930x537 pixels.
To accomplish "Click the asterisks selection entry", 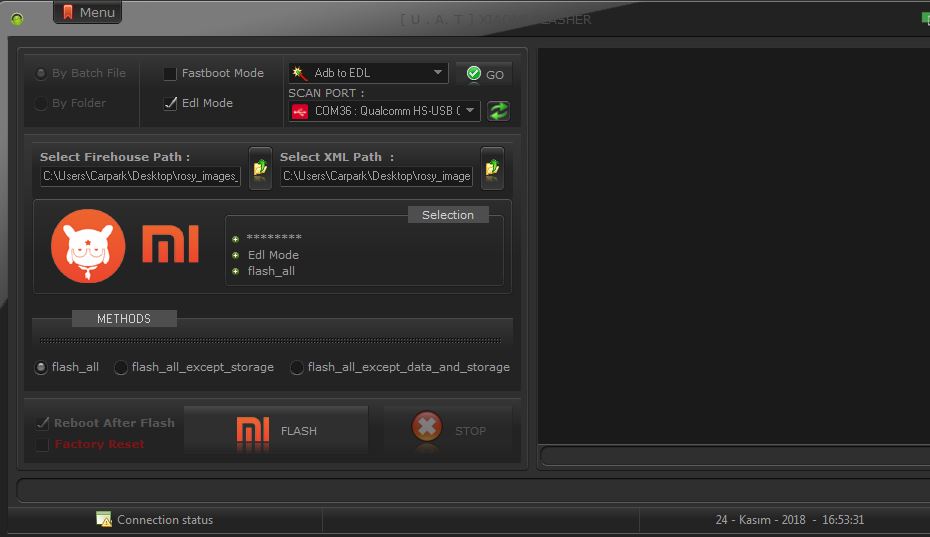I will pos(274,238).
